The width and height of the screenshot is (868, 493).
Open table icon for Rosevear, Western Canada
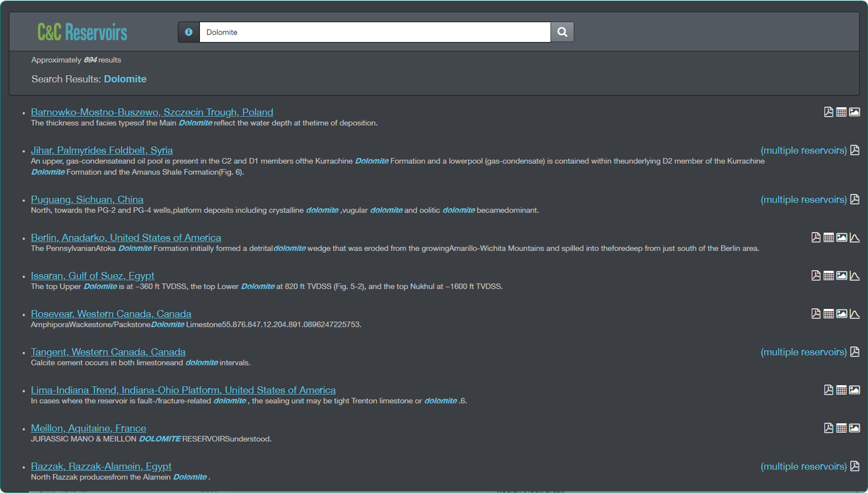pyautogui.click(x=829, y=314)
